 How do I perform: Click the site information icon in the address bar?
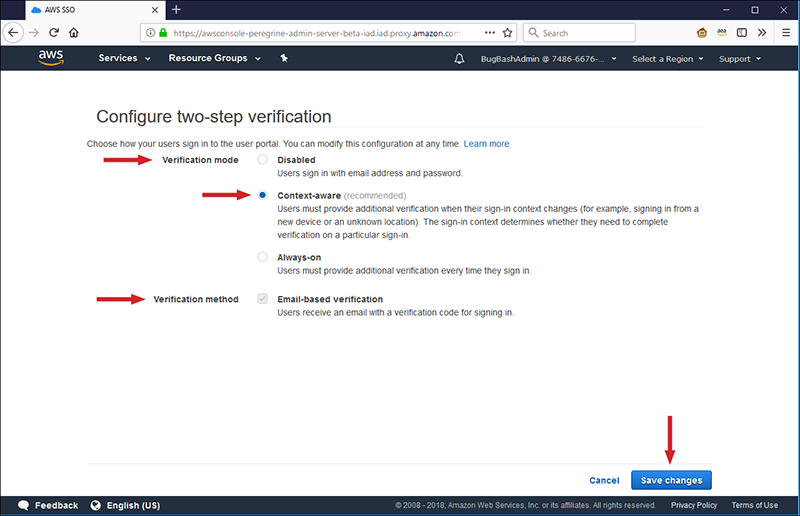pyautogui.click(x=151, y=33)
